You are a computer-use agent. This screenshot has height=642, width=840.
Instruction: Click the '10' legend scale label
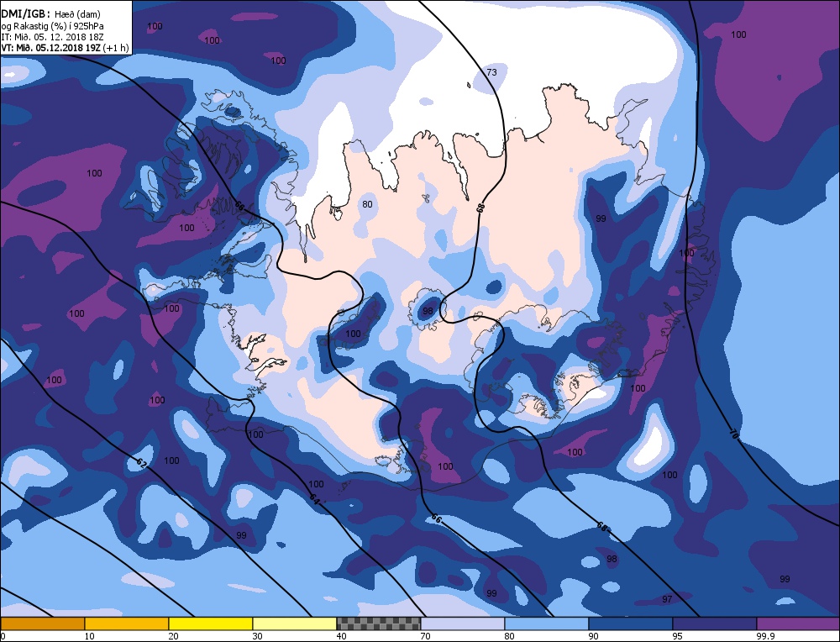(x=89, y=636)
